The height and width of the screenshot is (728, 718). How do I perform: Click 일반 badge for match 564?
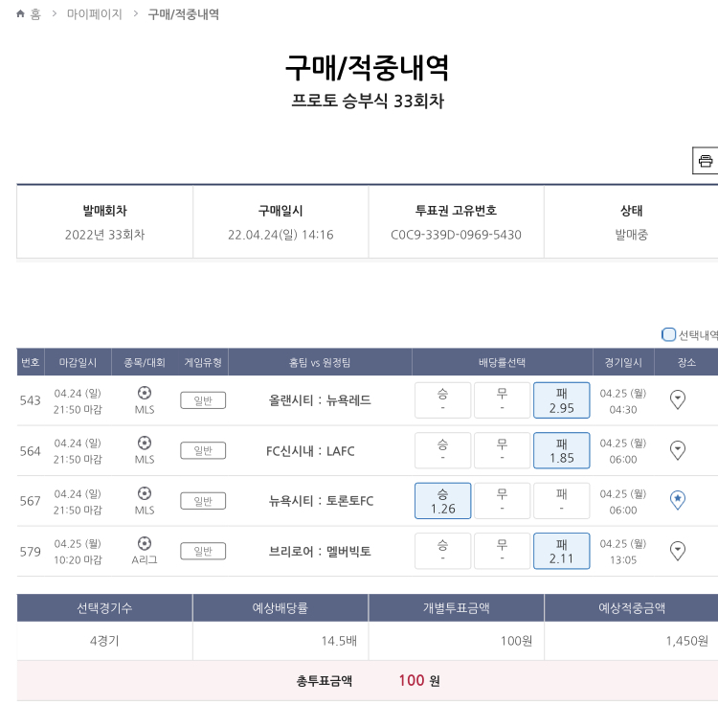tap(203, 450)
